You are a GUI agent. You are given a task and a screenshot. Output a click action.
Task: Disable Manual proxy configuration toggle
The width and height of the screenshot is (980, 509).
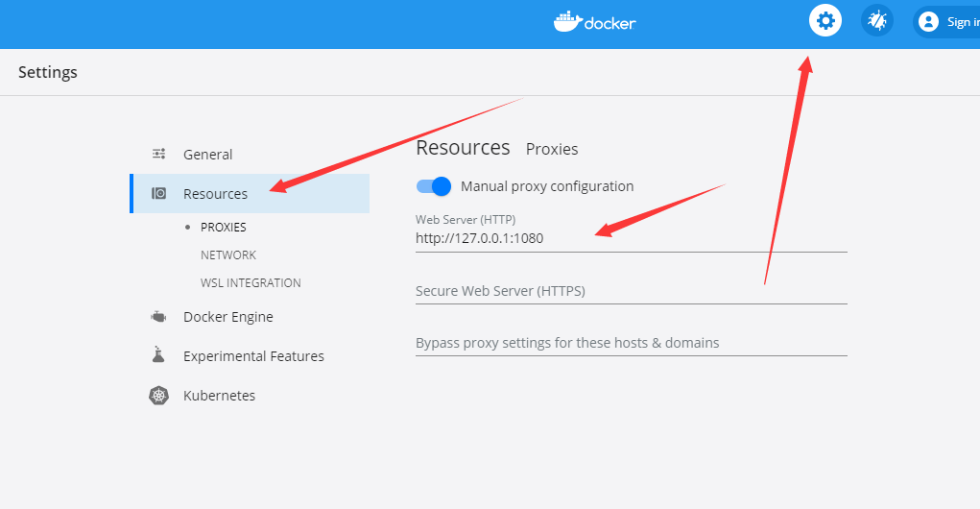pos(434,186)
